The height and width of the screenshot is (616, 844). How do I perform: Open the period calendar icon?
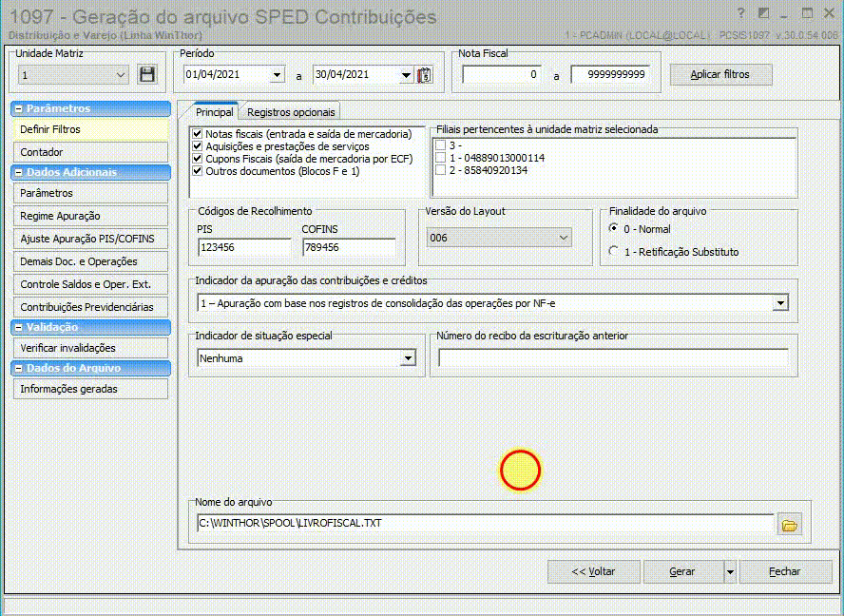click(x=425, y=75)
